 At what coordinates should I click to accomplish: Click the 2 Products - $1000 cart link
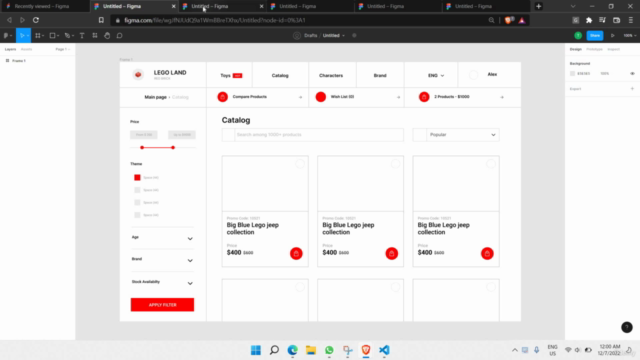[x=452, y=97]
